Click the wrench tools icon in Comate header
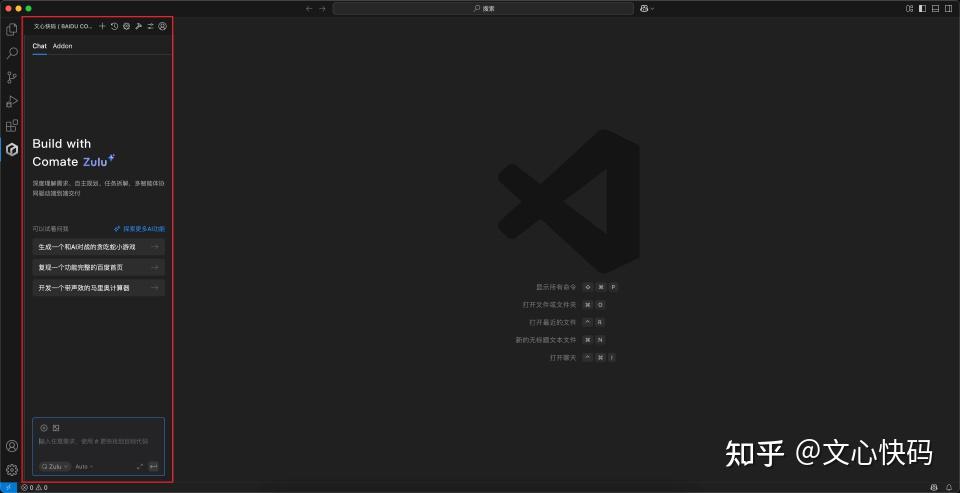This screenshot has width=960, height=493. pos(138,26)
